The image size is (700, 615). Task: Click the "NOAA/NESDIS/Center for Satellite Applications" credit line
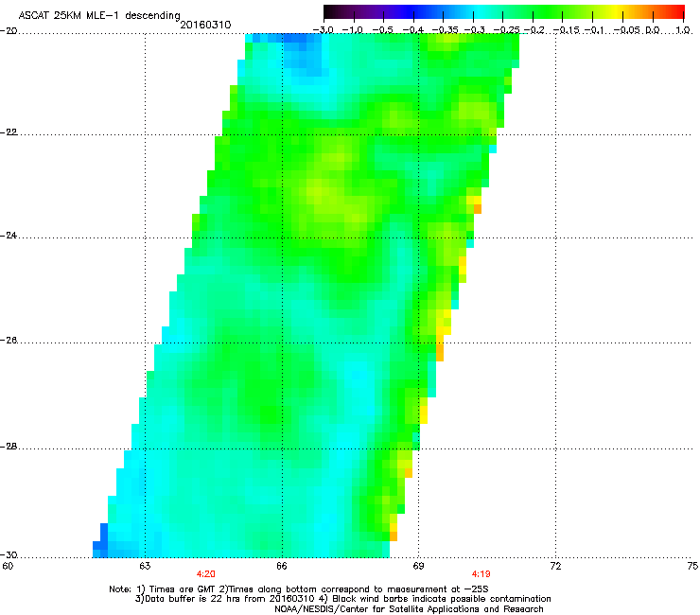pos(409,609)
